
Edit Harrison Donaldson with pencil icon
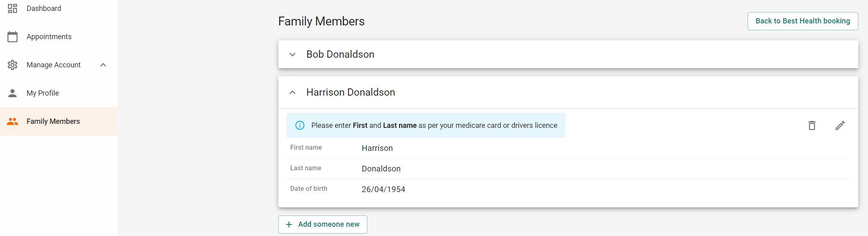click(x=840, y=125)
